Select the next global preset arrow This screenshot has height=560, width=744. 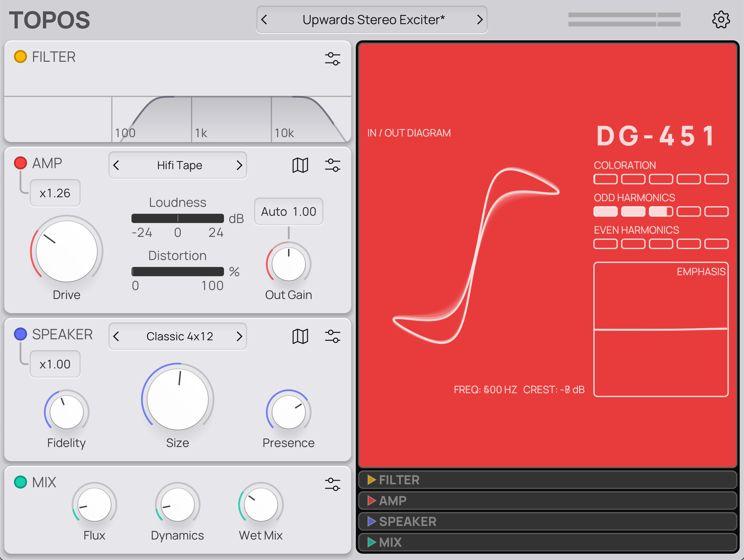480,19
